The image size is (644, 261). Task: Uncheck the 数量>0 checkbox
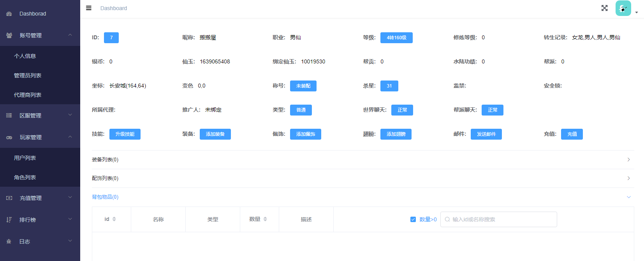[413, 219]
